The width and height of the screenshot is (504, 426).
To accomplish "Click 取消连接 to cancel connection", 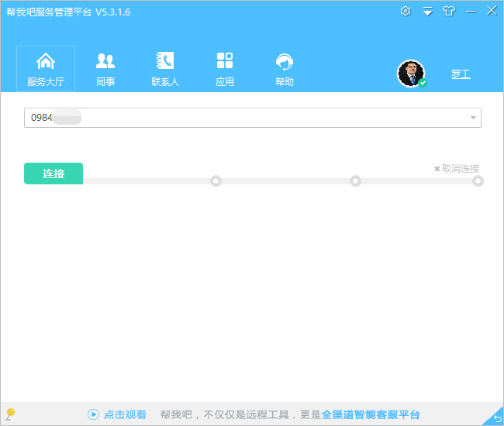I will click(x=457, y=169).
